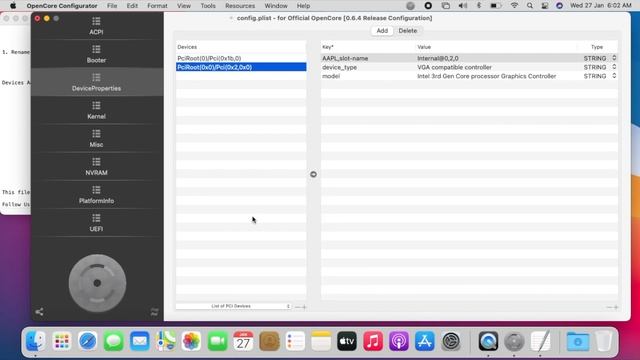Click value VGA compatible controller

point(454,67)
